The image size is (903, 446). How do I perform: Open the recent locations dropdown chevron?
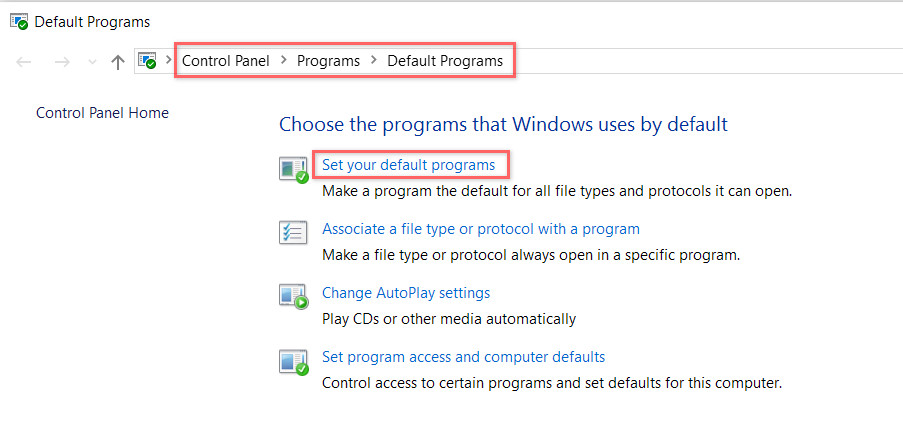(93, 62)
